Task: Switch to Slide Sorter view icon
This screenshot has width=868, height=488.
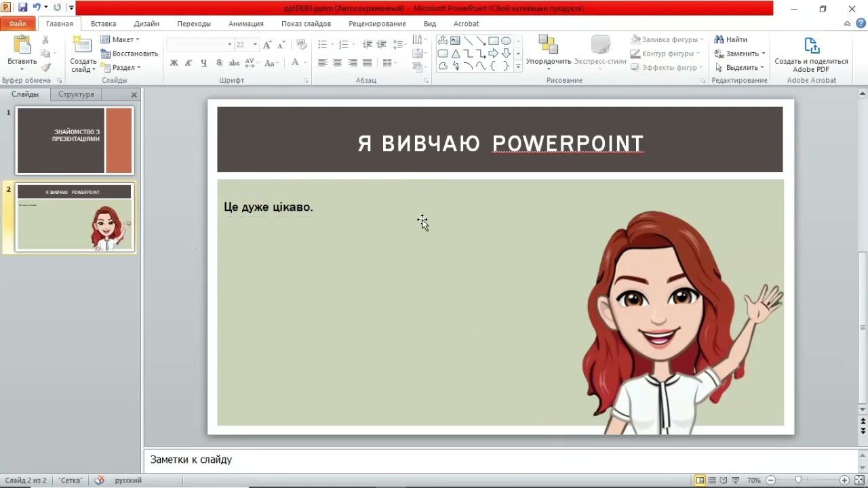Action: coord(712,480)
